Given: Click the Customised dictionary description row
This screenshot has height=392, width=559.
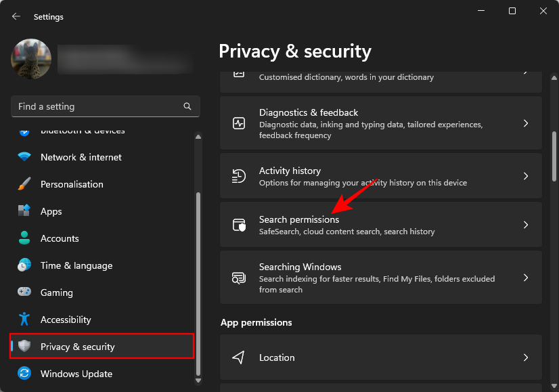Looking at the screenshot, I should [x=381, y=81].
